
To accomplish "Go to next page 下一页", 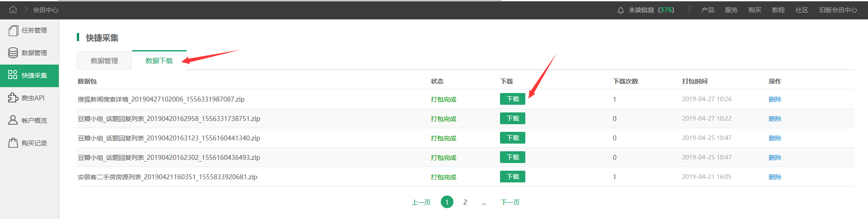I will [x=510, y=202].
